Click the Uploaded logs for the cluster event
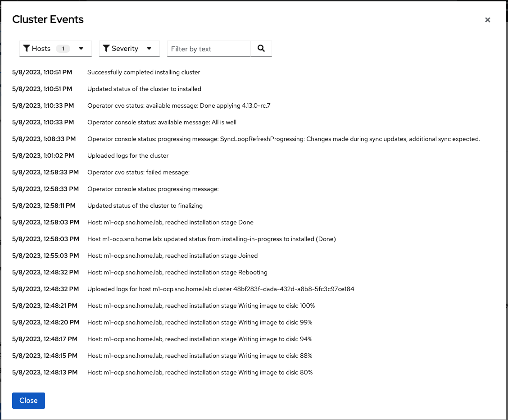 pyautogui.click(x=127, y=155)
